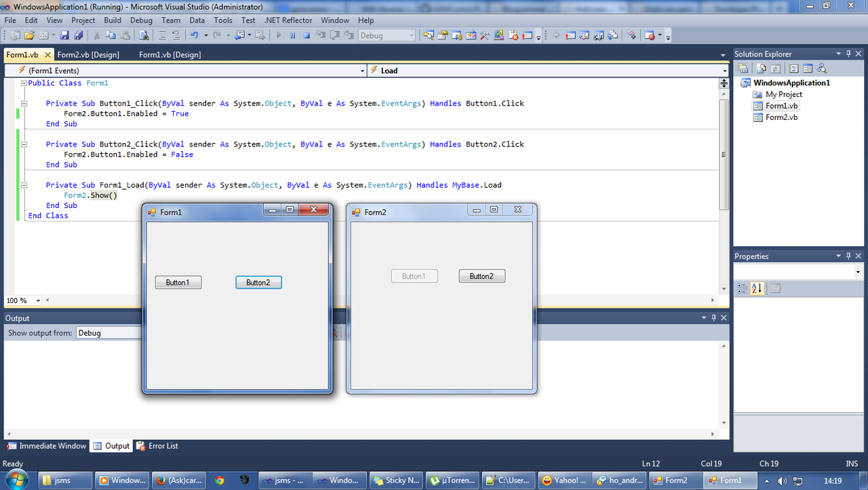The width and height of the screenshot is (868, 490).
Task: Toggle the Output panel auto-hide pin
Action: tap(713, 318)
